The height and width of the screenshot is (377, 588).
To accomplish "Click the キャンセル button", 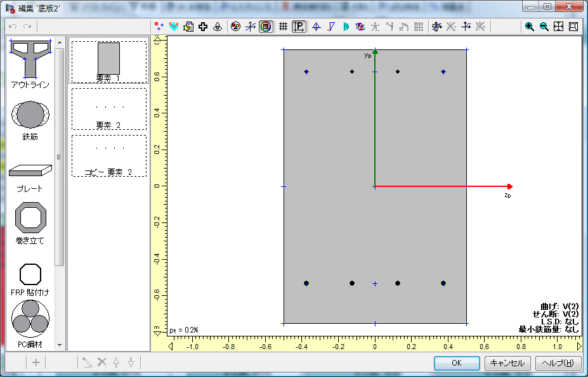I will [x=508, y=363].
